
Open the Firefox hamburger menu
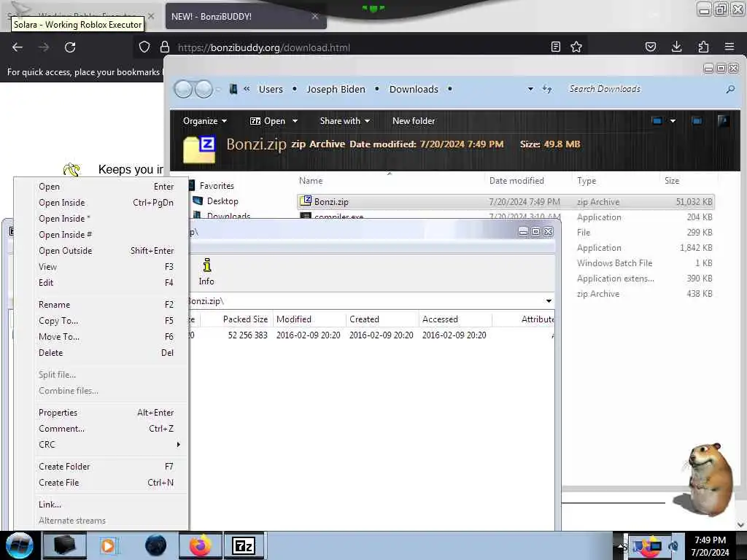[729, 47]
